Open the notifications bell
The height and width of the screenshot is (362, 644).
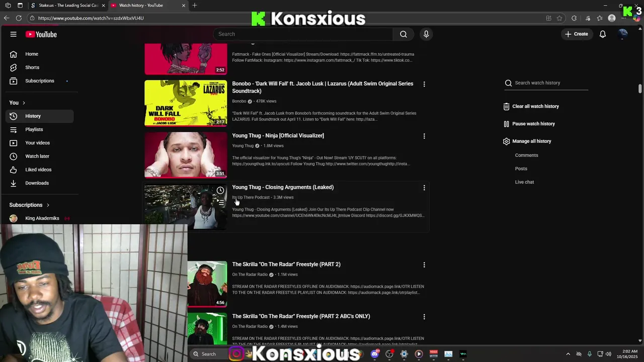[603, 34]
